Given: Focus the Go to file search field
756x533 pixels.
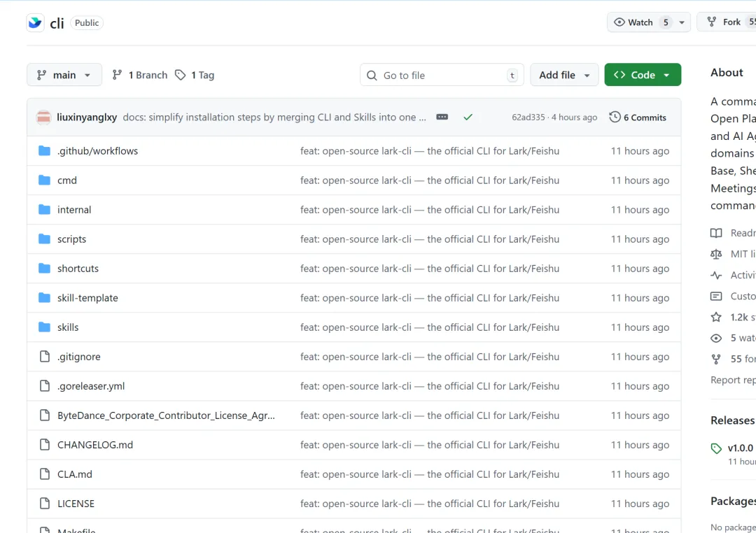Looking at the screenshot, I should tap(442, 75).
